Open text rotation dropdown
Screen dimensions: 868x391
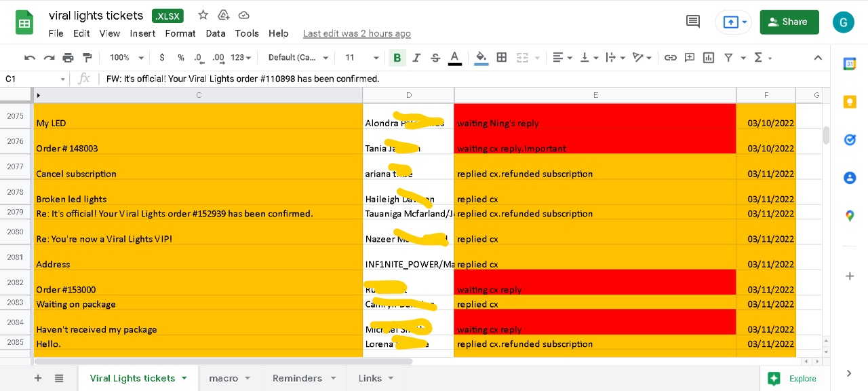coord(641,58)
